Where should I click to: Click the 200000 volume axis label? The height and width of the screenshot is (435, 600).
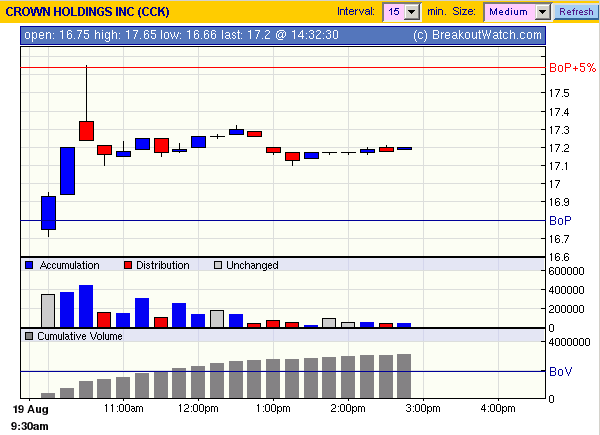point(566,309)
